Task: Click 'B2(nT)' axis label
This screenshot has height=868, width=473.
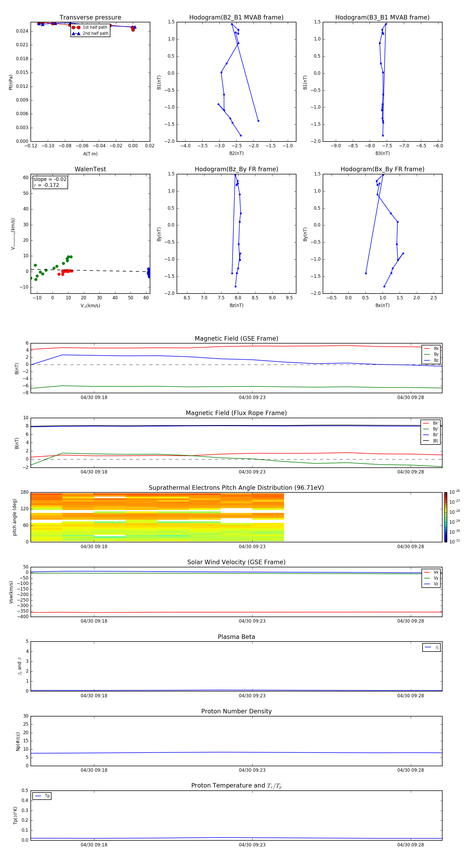Action: coord(236,153)
